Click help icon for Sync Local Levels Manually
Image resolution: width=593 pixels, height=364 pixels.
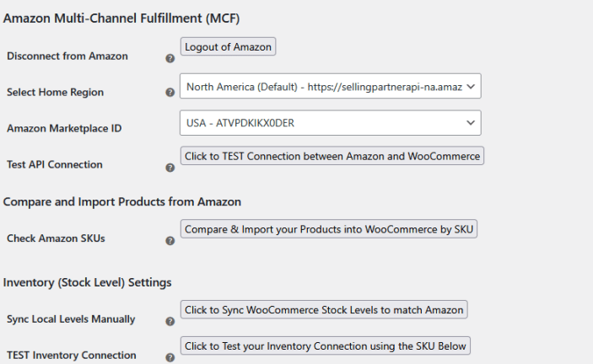(170, 321)
